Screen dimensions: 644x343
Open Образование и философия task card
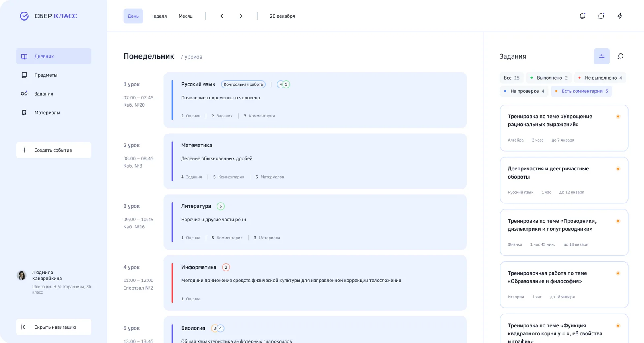click(564, 285)
